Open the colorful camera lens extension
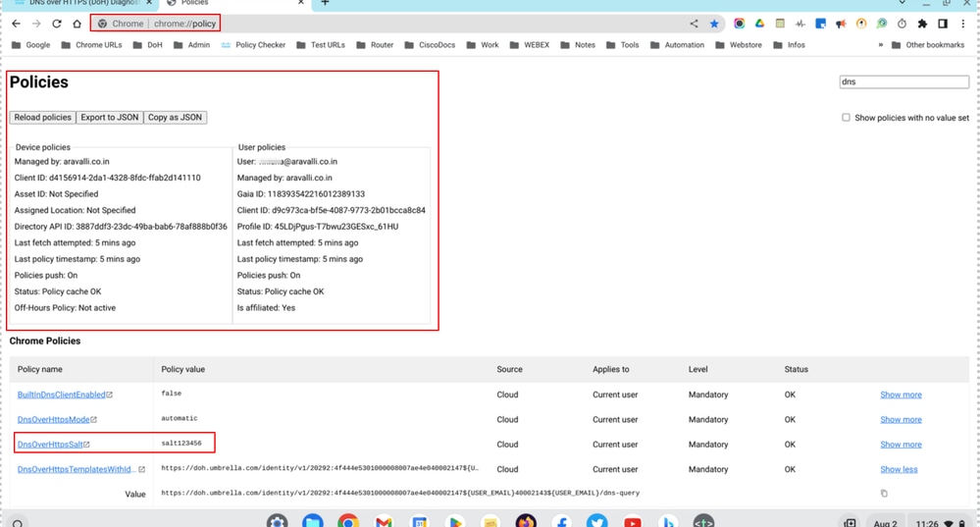 point(740,24)
